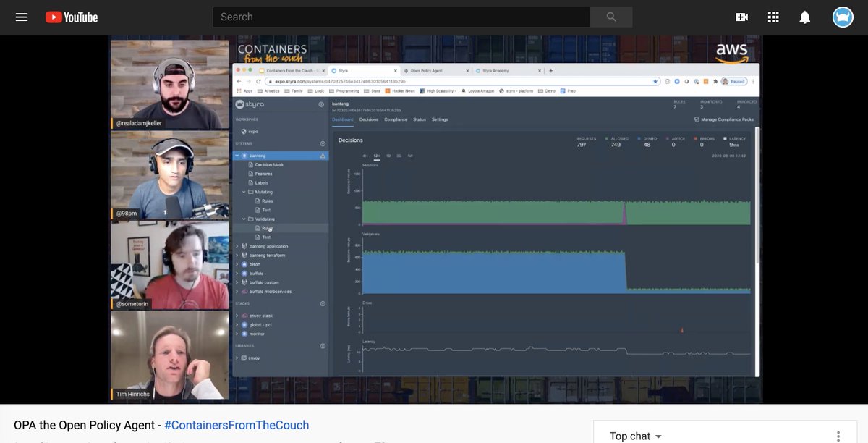
Task: Open the Prep bookmark
Action: pos(566,91)
